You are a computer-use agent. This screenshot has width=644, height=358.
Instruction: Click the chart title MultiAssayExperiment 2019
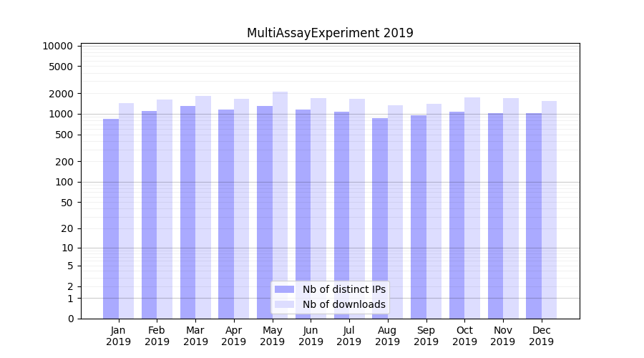(x=330, y=33)
